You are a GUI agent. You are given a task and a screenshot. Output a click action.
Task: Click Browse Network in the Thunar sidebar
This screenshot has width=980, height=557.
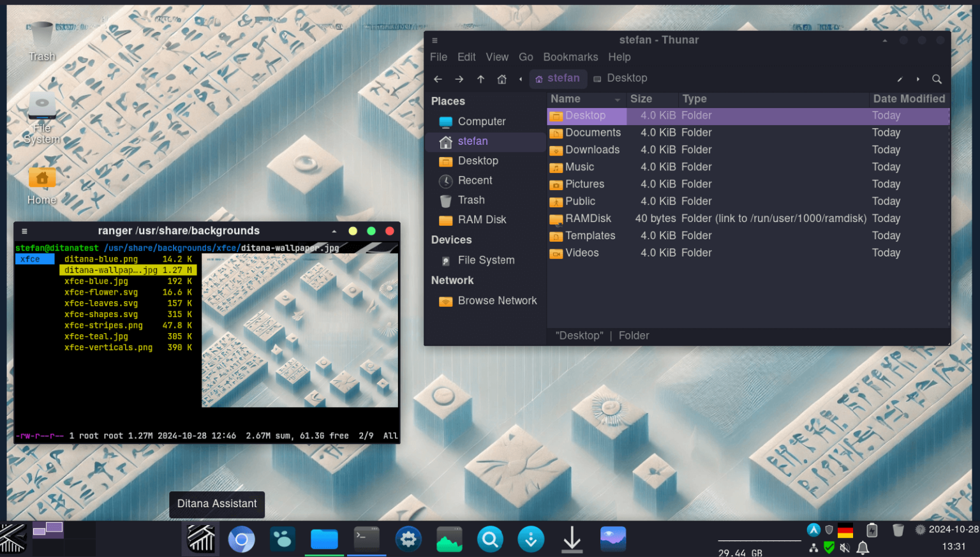(497, 301)
